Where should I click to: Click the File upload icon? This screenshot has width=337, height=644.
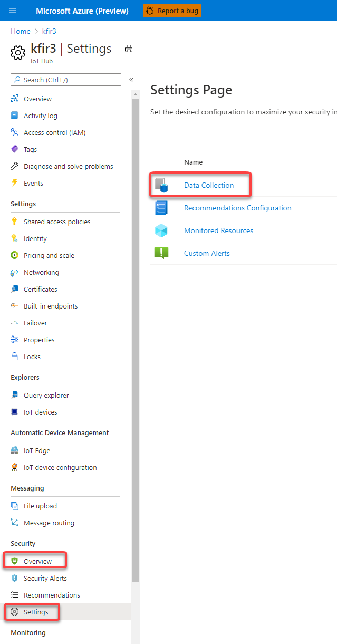click(x=15, y=506)
